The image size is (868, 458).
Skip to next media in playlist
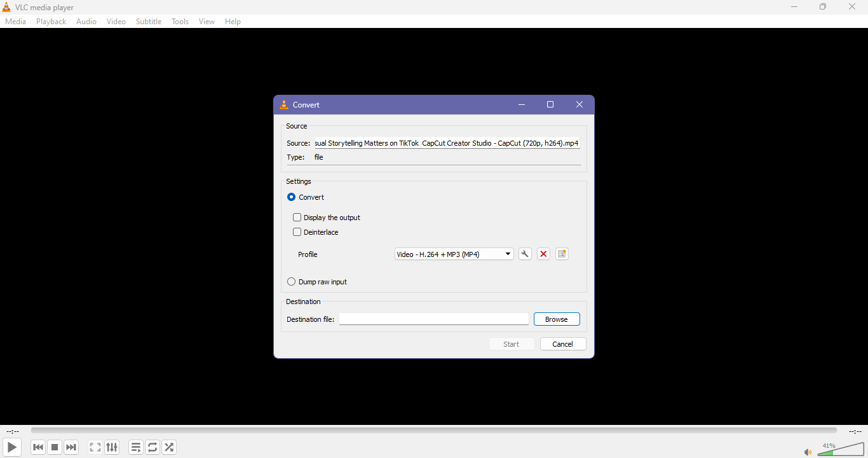pos(71,447)
